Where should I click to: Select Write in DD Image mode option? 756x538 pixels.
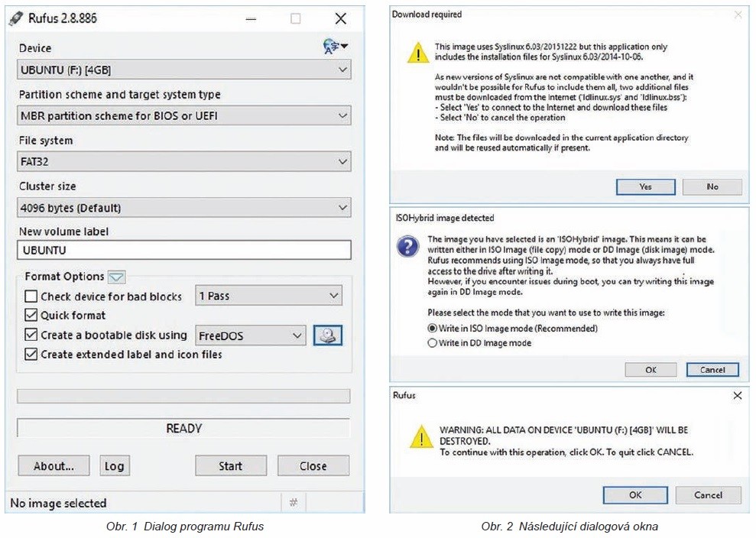433,343
